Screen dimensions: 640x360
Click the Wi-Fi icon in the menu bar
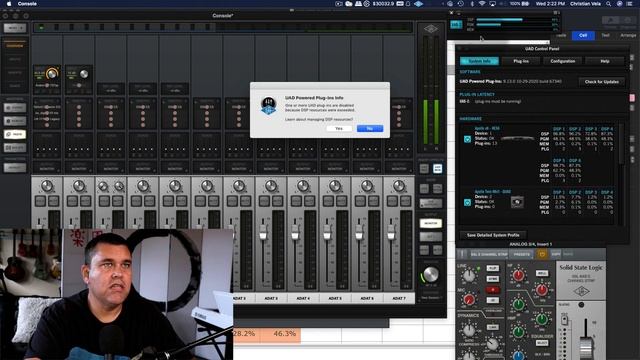[482, 4]
